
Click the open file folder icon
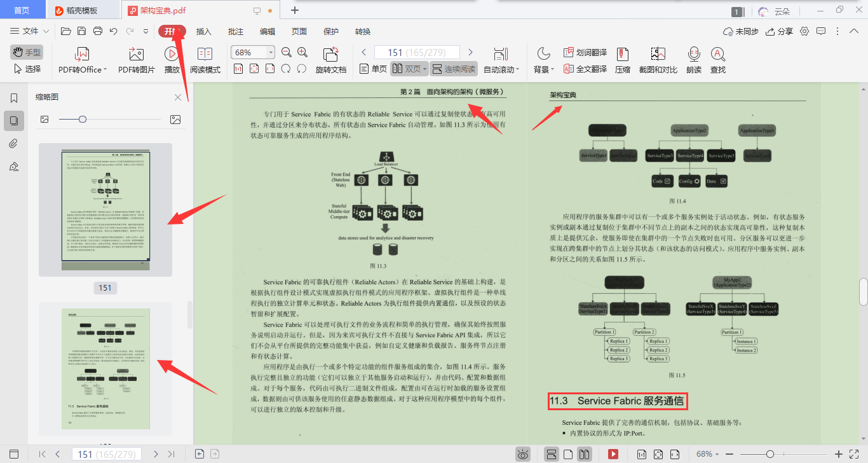point(65,31)
